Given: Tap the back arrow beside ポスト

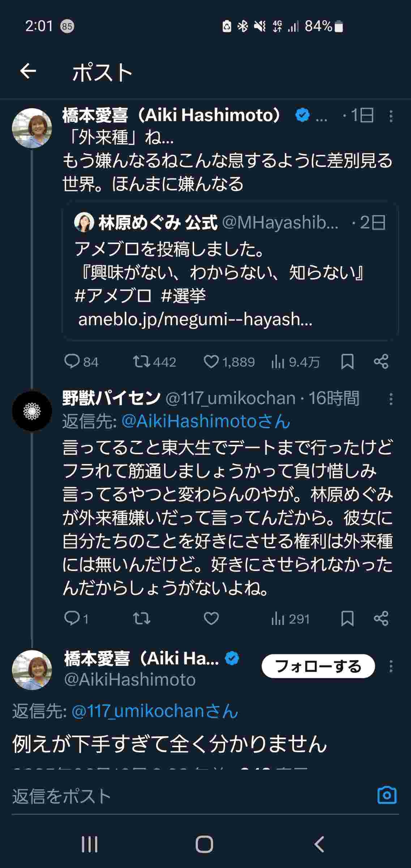Looking at the screenshot, I should [x=28, y=71].
